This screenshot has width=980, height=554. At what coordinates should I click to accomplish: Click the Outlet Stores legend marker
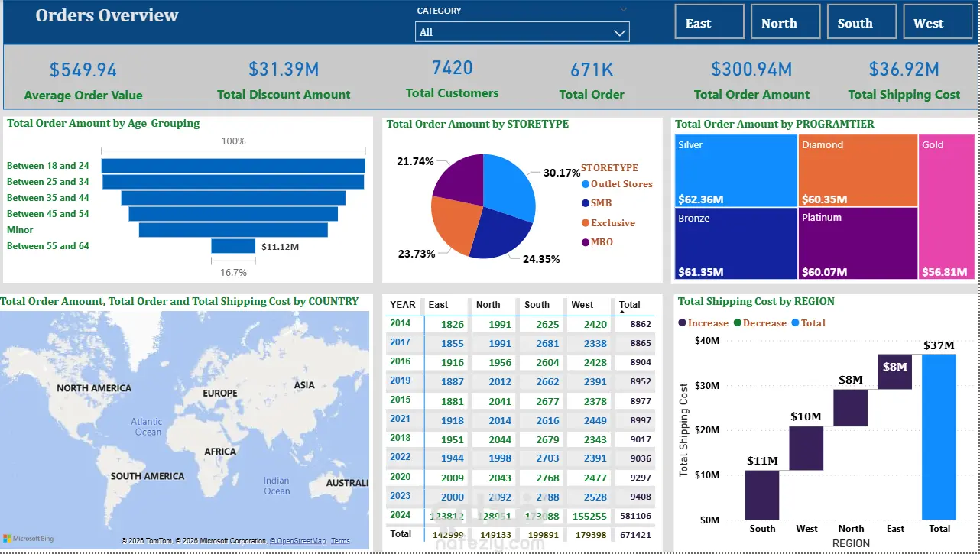pos(586,184)
